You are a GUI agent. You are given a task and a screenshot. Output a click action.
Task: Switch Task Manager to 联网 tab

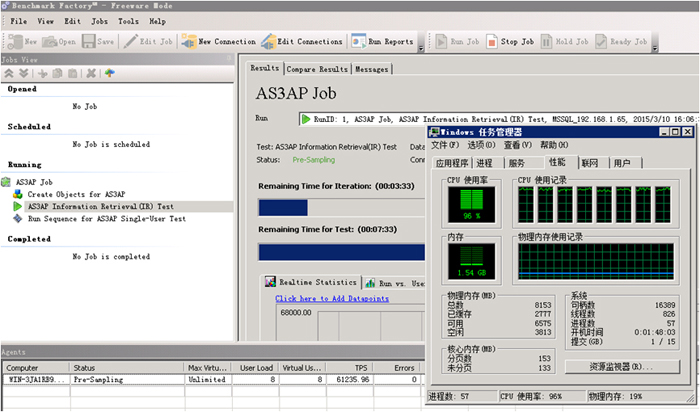pos(590,163)
